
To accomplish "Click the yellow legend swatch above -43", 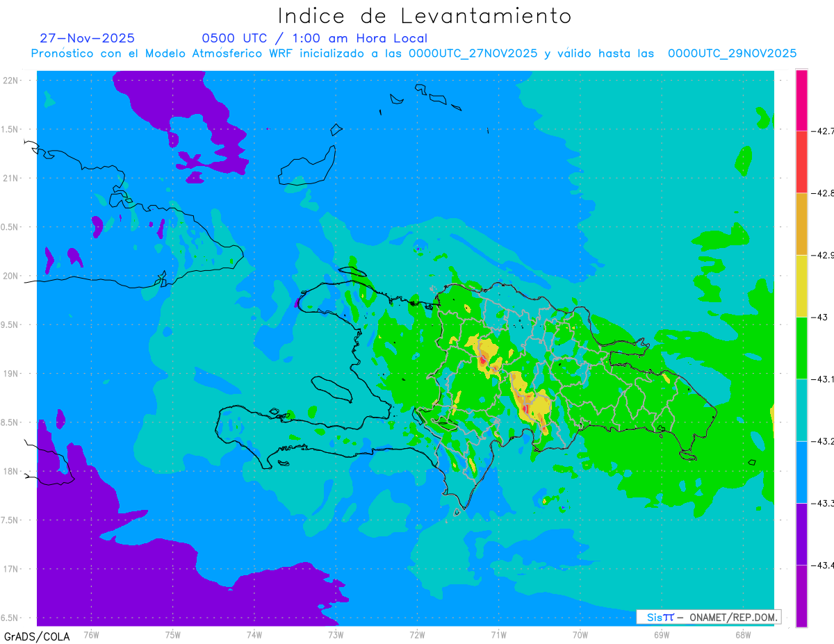I will [801, 286].
